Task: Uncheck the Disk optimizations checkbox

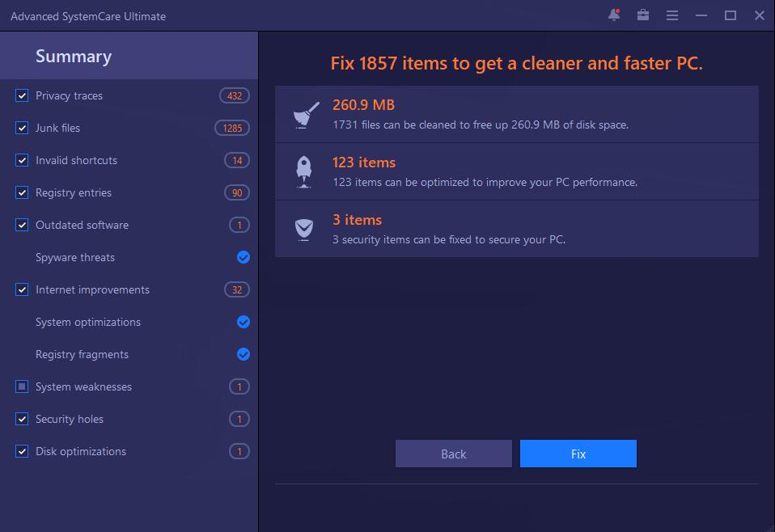Action: coord(22,451)
